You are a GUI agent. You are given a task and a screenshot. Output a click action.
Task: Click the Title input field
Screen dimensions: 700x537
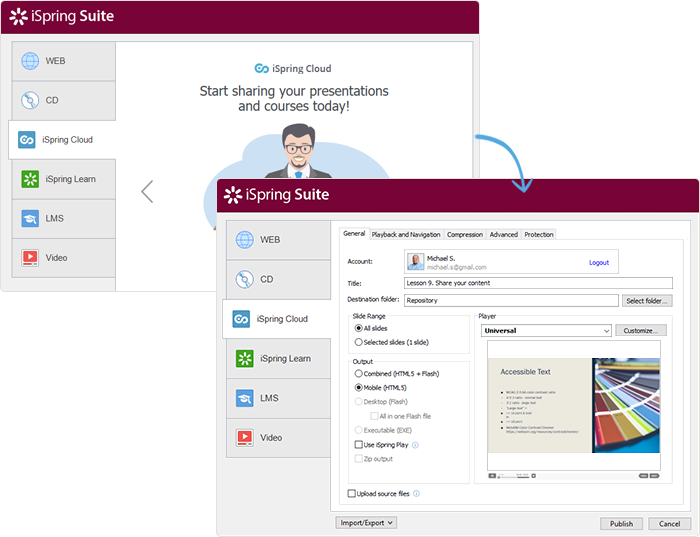(538, 283)
